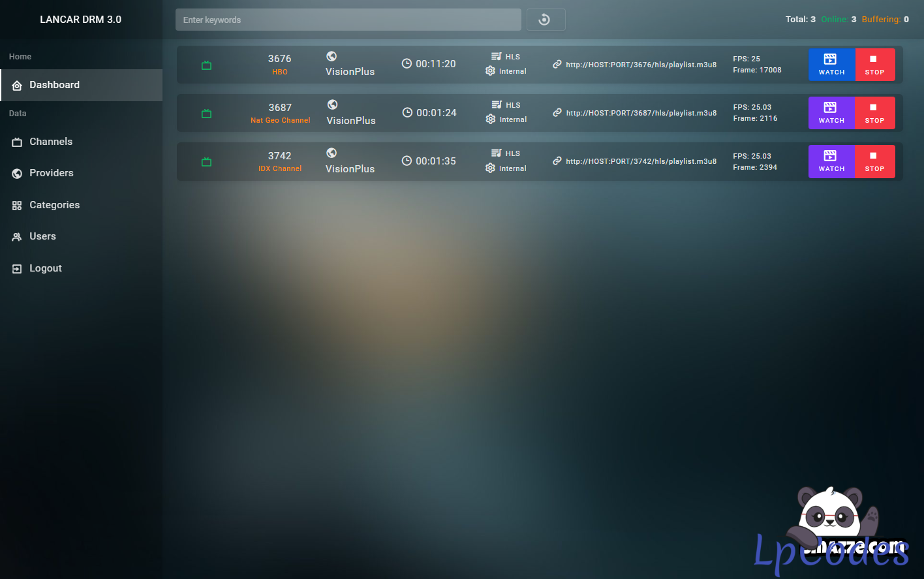Click the green TV icon for Nat Geo Channel
Viewport: 924px width, 579px height.
tap(207, 114)
